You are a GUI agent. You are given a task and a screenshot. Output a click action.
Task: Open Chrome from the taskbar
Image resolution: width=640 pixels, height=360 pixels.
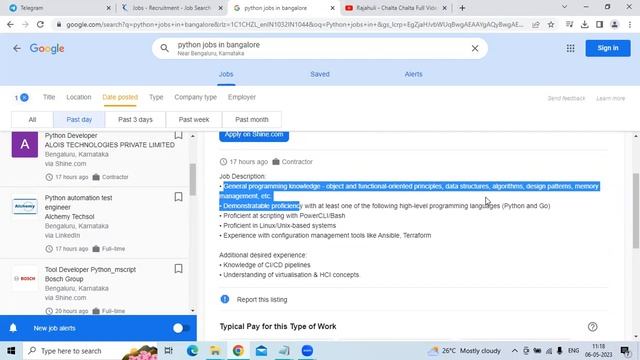tap(238, 351)
